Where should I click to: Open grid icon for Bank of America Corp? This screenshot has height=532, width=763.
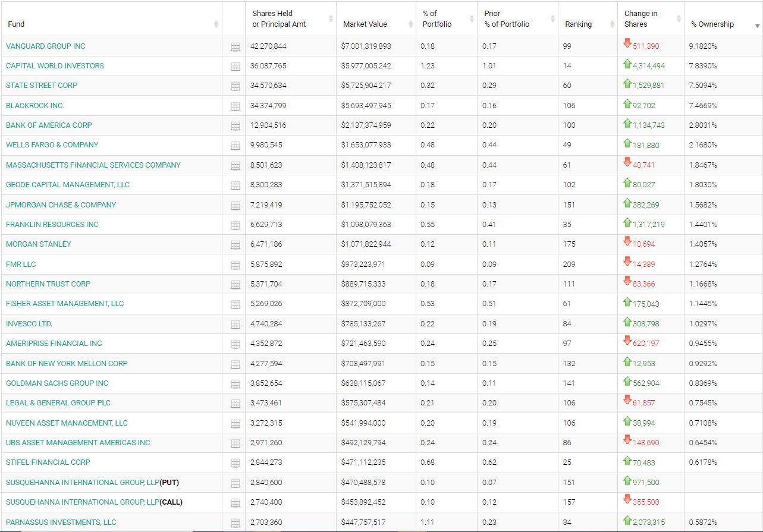(x=235, y=126)
